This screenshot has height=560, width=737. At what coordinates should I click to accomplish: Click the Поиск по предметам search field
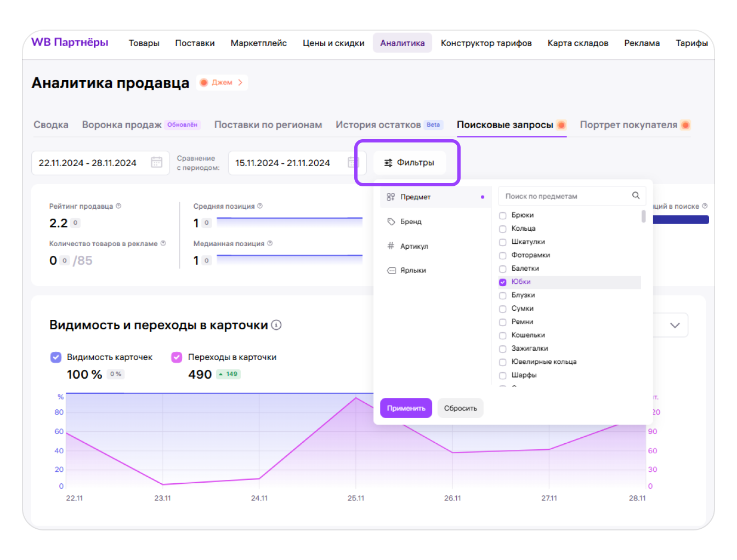coord(572,196)
